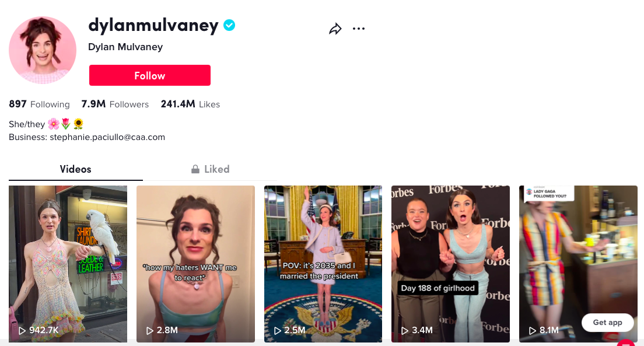This screenshot has width=644, height=346.
Task: Follow the dylanmulvaney account
Action: coord(150,75)
